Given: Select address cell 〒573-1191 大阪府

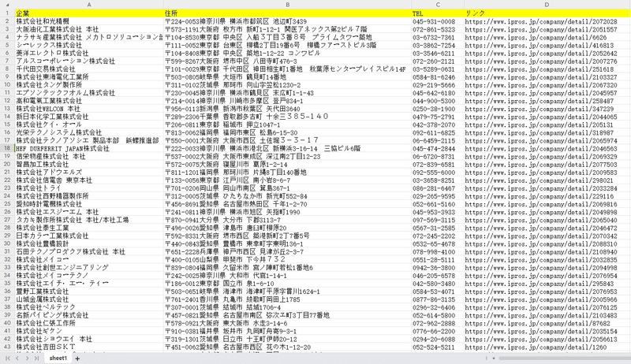Looking at the screenshot, I should tap(287, 29).
